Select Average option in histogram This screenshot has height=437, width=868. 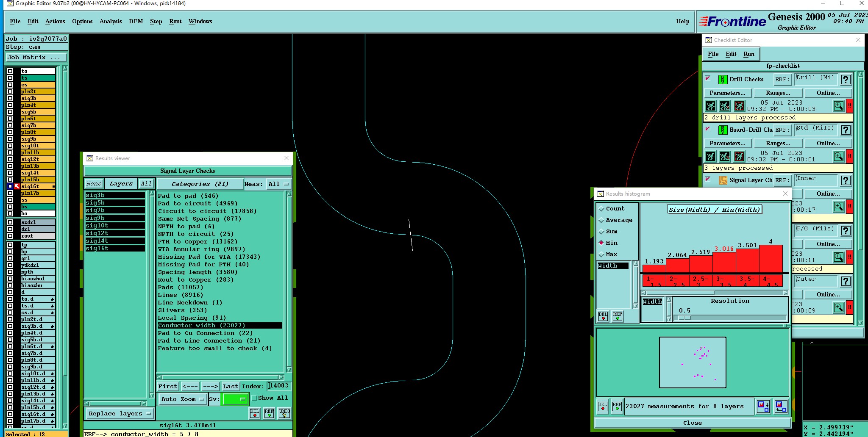pos(615,220)
